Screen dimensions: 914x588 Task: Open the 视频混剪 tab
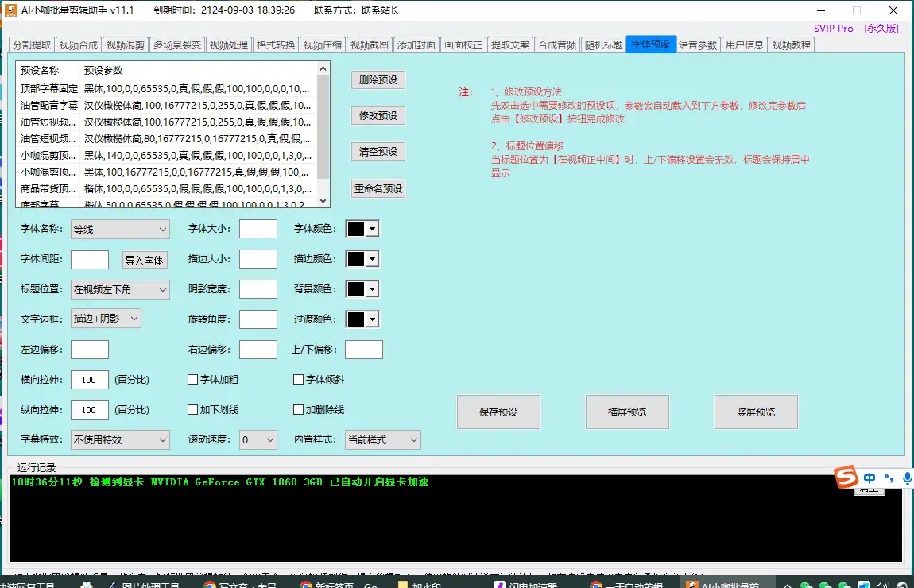point(126,45)
